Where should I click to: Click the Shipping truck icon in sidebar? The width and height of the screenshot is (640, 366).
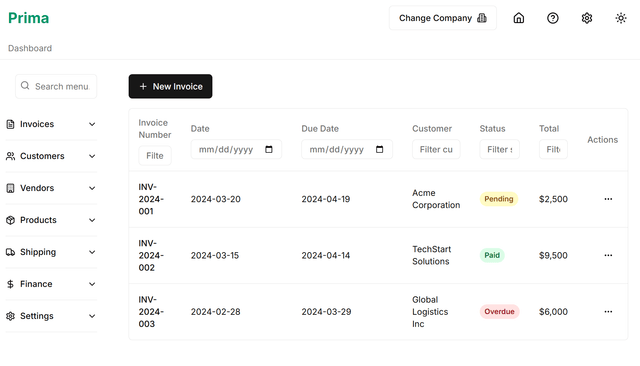coord(11,252)
